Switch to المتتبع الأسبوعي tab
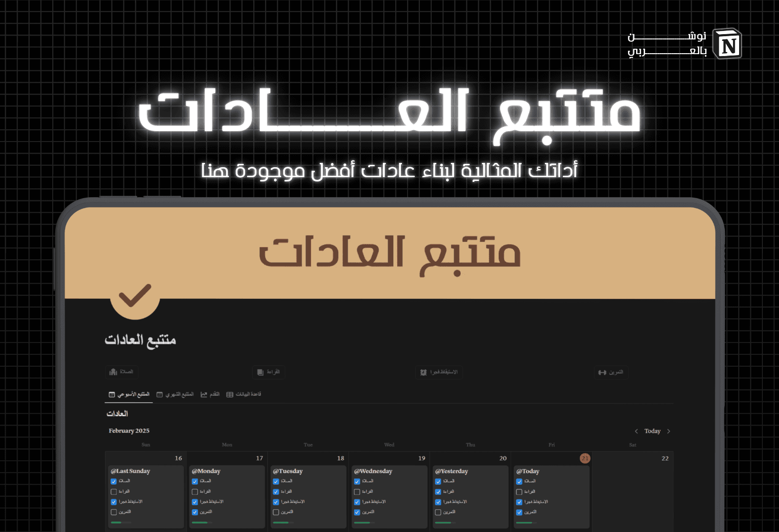 point(129,394)
